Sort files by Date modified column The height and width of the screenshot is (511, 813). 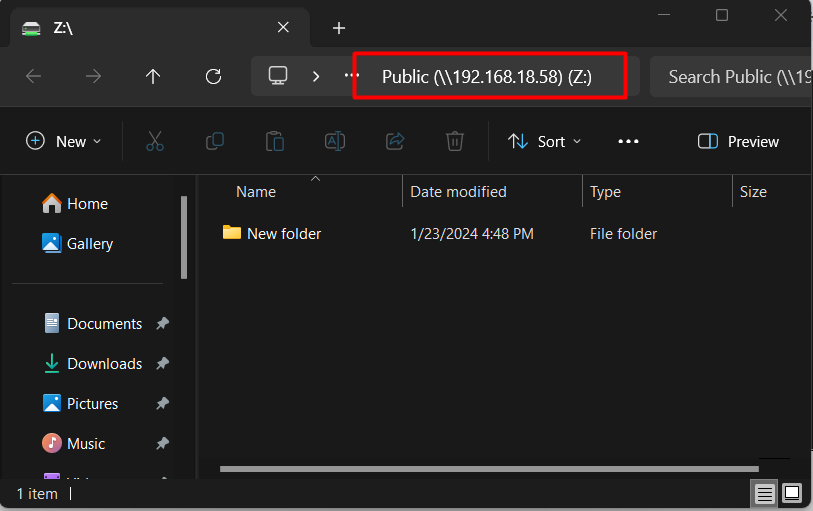pos(458,191)
